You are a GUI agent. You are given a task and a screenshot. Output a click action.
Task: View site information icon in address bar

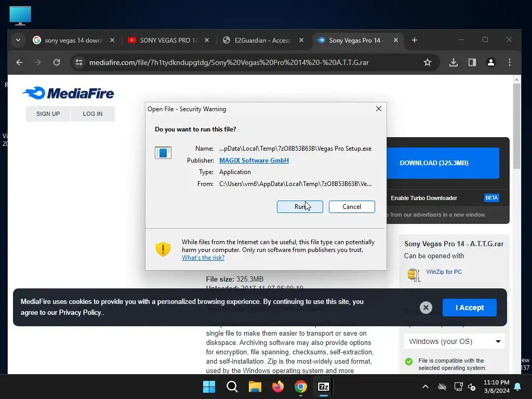(x=79, y=62)
